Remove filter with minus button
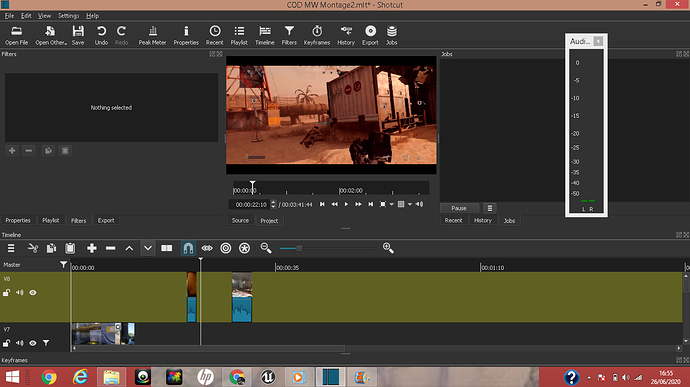This screenshot has height=387, width=690. [x=29, y=151]
